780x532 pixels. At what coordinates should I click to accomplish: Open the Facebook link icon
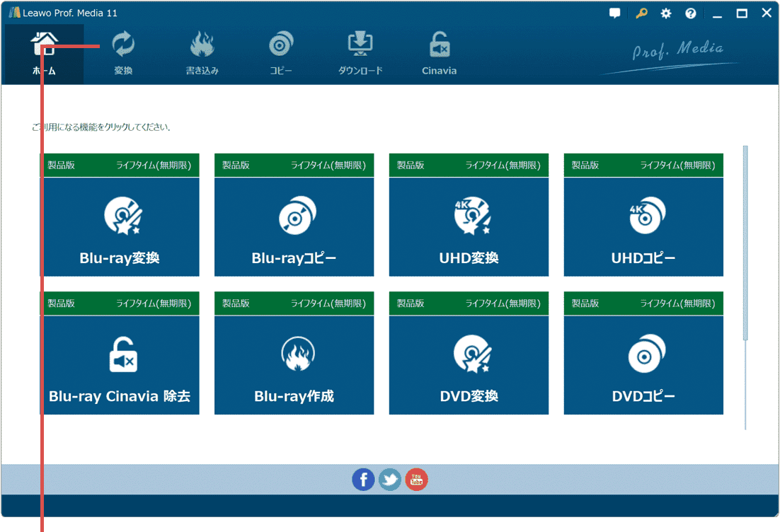[x=363, y=480]
